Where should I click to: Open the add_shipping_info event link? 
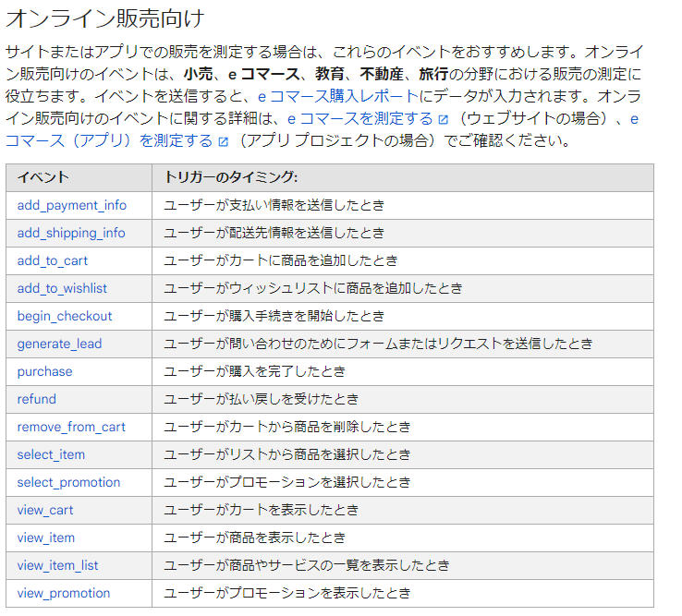[x=71, y=233]
